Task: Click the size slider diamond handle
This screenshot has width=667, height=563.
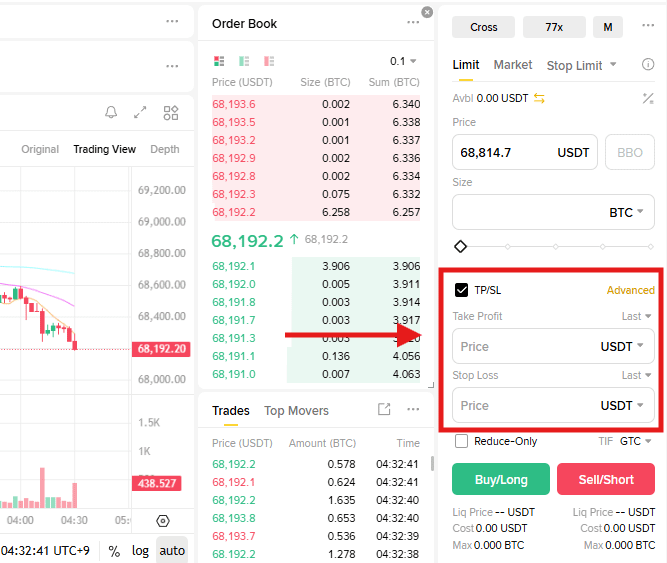Action: 460,247
